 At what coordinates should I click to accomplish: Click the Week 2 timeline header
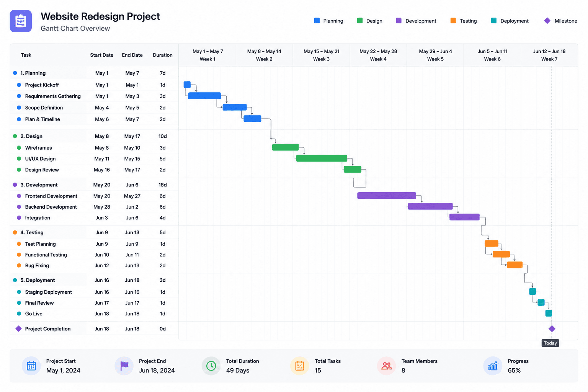point(264,55)
